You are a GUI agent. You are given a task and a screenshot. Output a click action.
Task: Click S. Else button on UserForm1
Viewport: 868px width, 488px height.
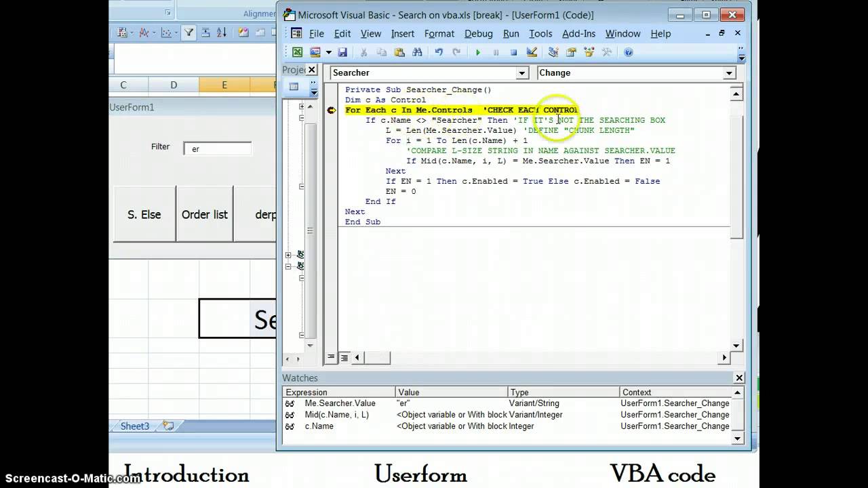click(x=144, y=214)
